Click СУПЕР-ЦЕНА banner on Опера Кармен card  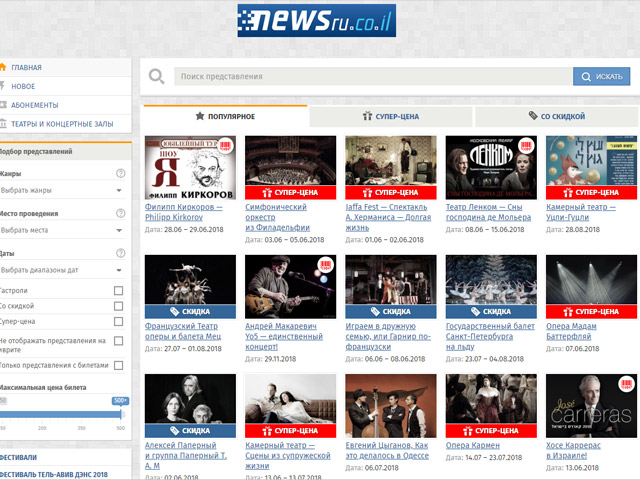pyautogui.click(x=491, y=431)
